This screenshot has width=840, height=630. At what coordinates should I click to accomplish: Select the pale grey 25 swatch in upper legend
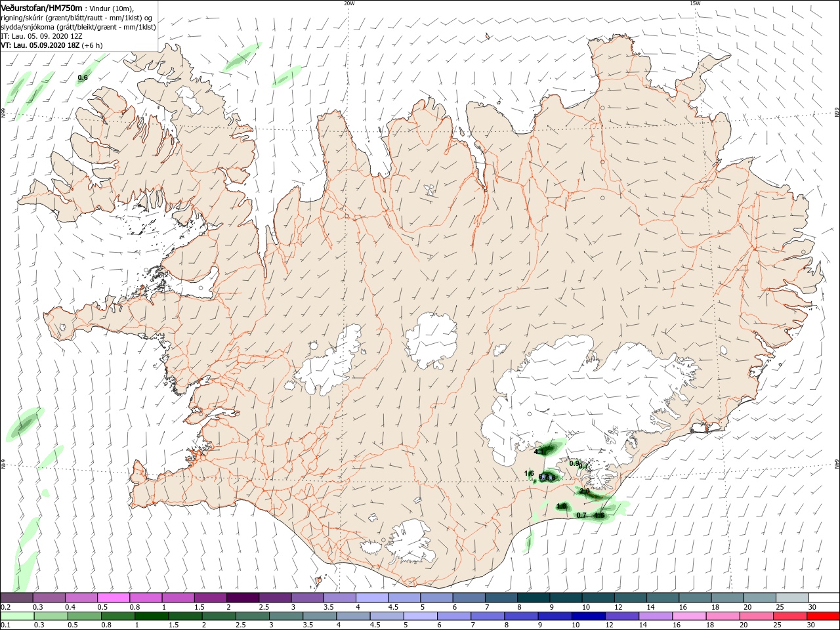click(791, 597)
